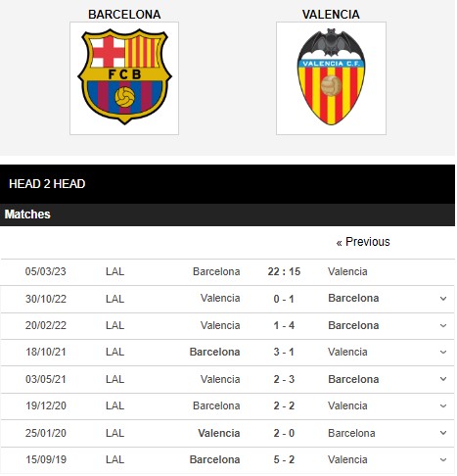Show details of the 25/01/20 match

coord(443,433)
